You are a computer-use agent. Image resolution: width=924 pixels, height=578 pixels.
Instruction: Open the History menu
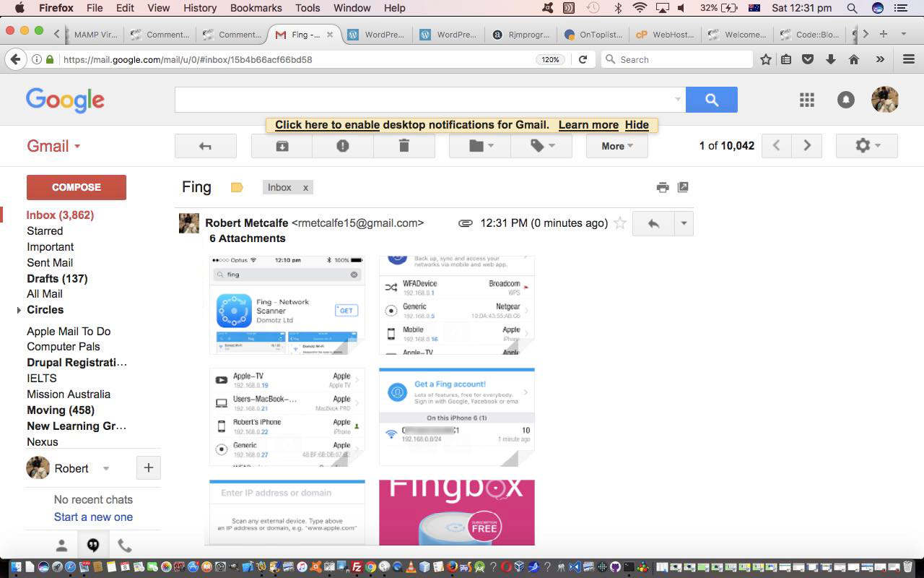tap(200, 8)
